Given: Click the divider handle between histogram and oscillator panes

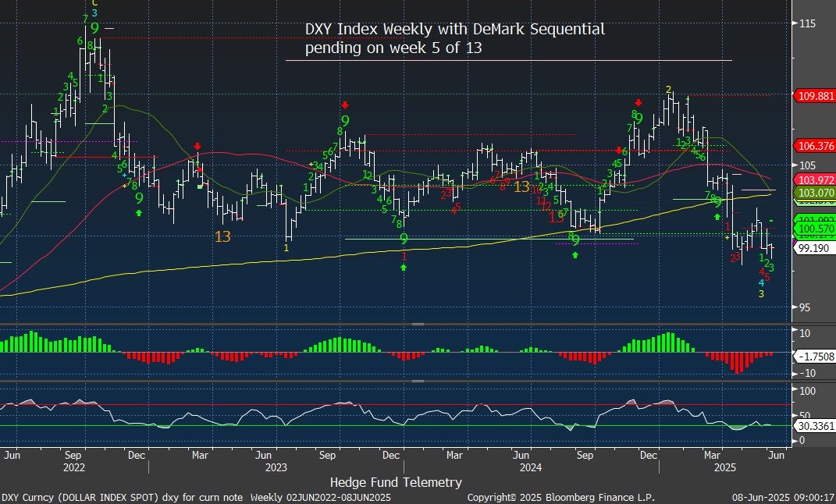Looking at the screenshot, I should pos(418,382).
